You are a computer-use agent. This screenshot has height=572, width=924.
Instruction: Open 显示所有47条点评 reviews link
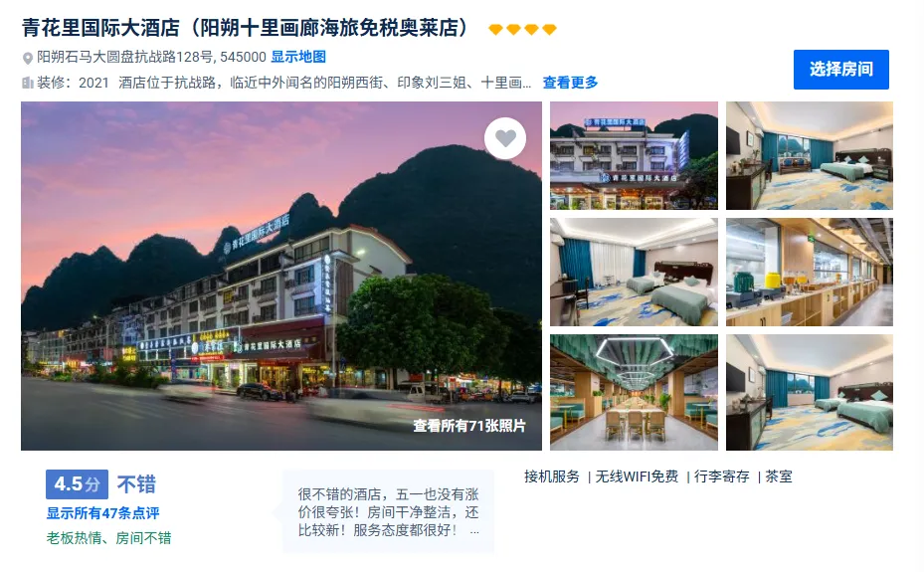point(103,513)
